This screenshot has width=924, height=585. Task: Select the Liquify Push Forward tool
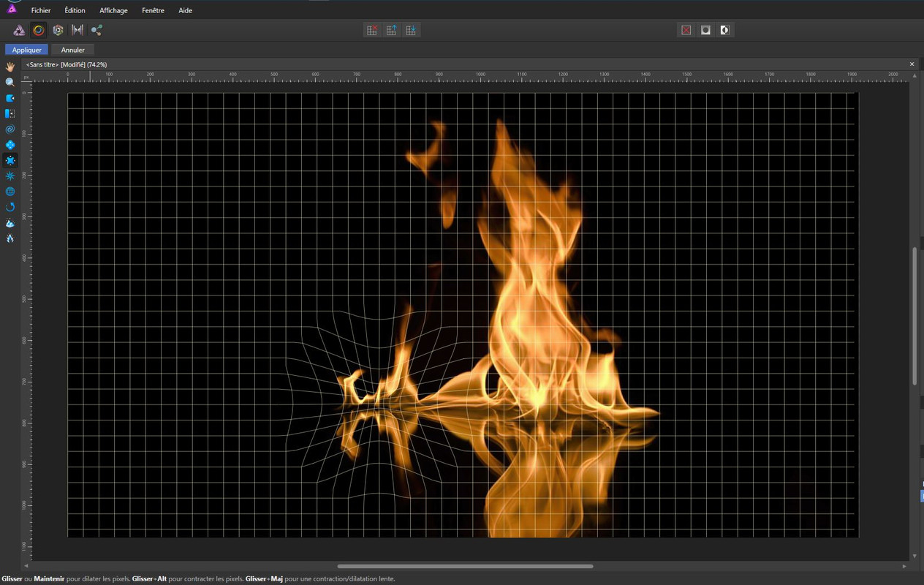[x=10, y=98]
